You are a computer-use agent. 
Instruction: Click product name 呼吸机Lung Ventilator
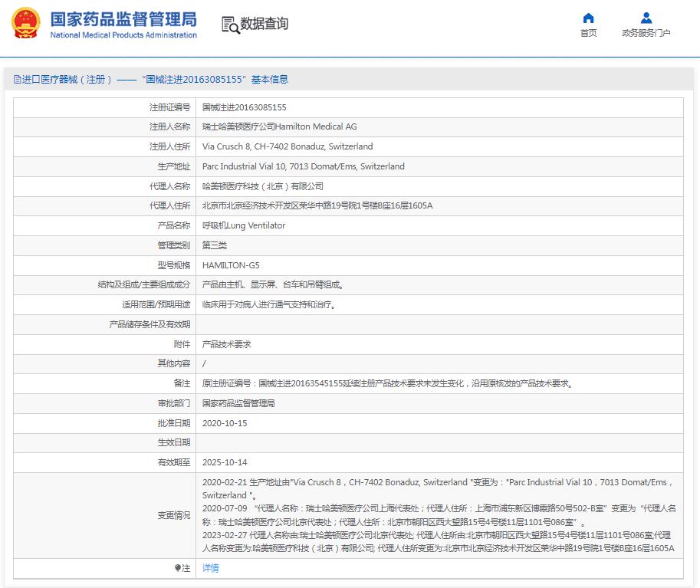click(x=243, y=226)
